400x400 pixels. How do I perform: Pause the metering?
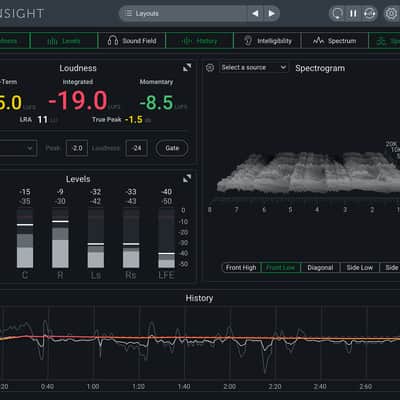(353, 13)
